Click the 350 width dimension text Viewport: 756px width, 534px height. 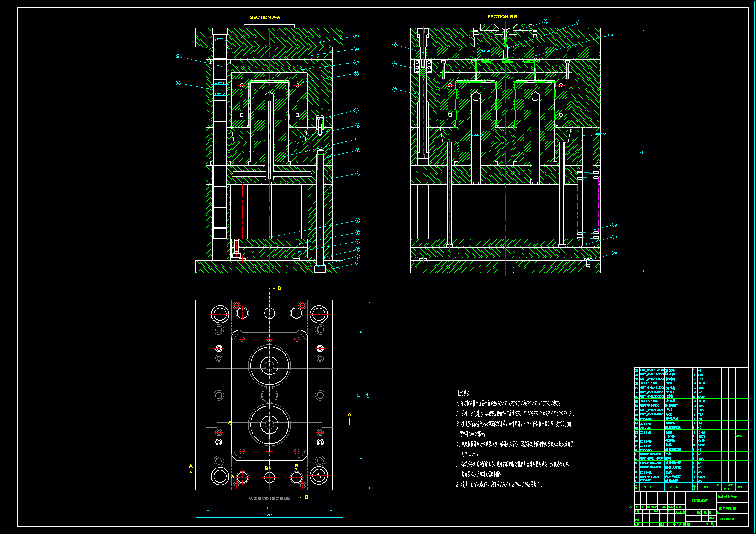coord(269,516)
